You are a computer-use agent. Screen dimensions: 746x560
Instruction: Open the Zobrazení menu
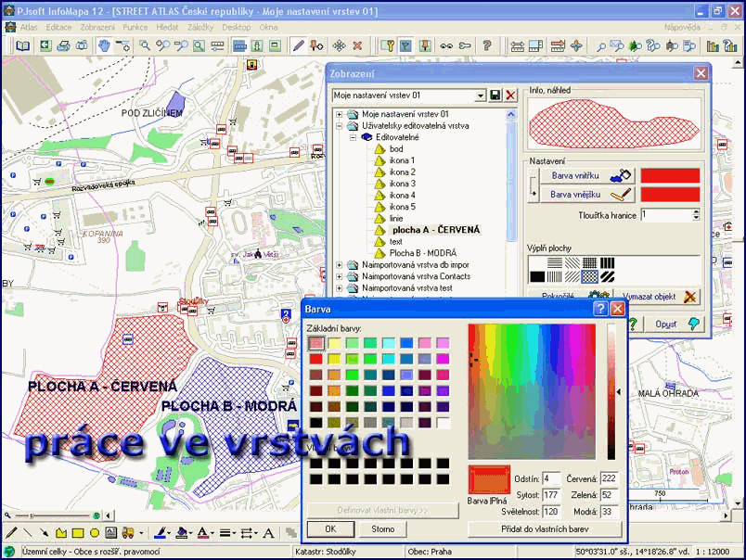(97, 28)
